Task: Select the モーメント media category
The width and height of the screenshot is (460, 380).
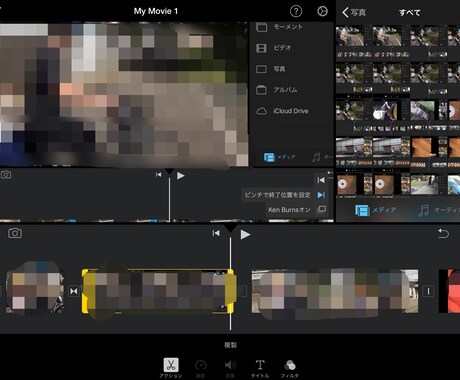Action: (279, 27)
